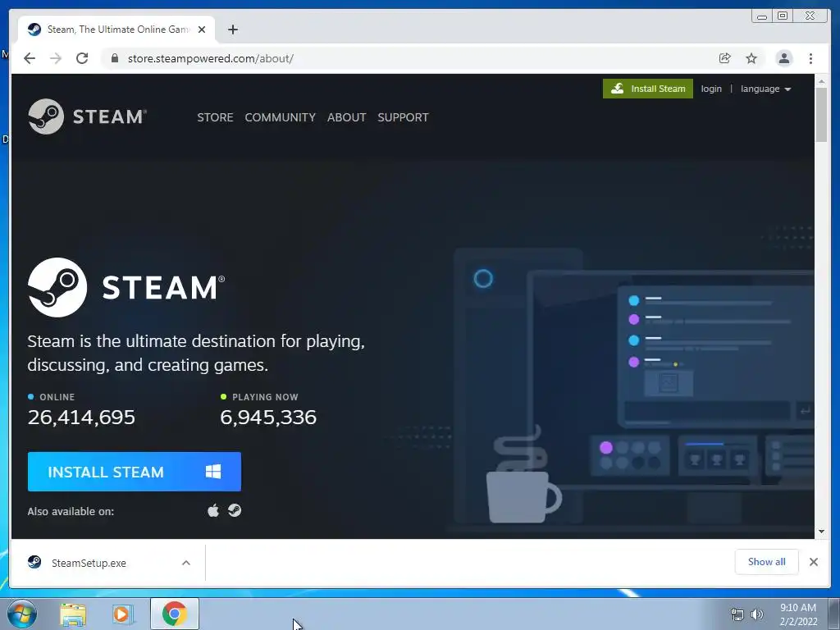Click the PLAYING NOW count 6,945,336
840x630 pixels.
click(268, 418)
